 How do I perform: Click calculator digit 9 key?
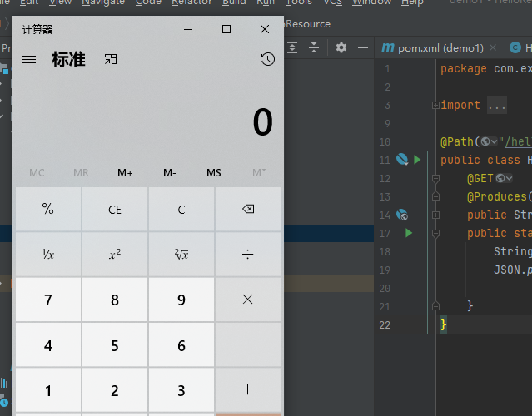point(181,300)
